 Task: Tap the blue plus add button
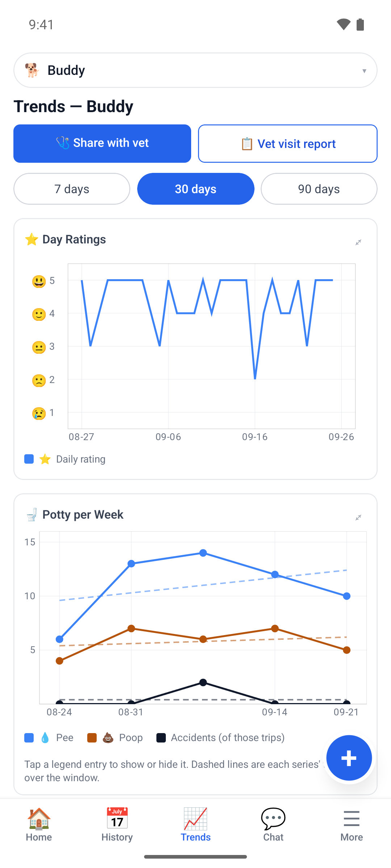pyautogui.click(x=349, y=758)
